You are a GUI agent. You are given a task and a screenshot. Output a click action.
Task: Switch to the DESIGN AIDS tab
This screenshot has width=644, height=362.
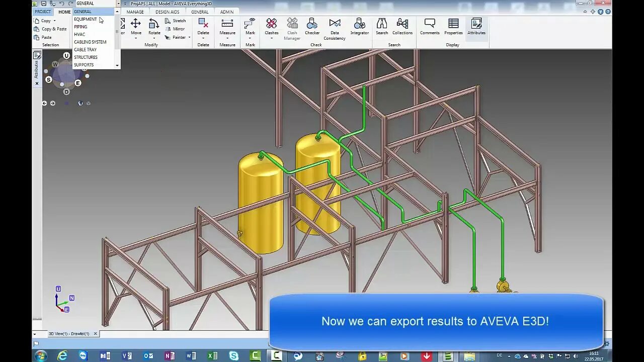pyautogui.click(x=167, y=12)
